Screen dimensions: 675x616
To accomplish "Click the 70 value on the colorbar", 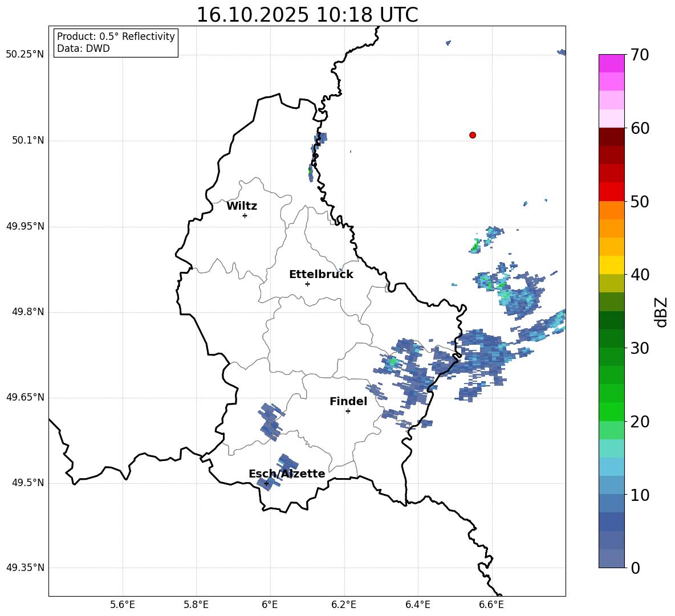I will point(640,55).
